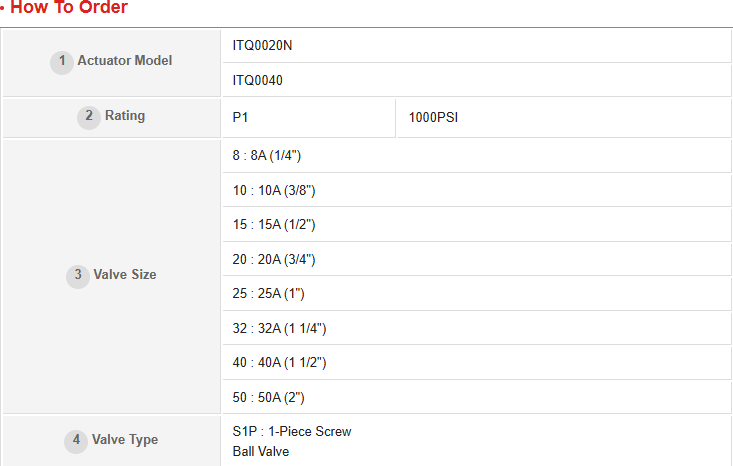Click the How To Order heading
The width and height of the screenshot is (733, 466).
69,8
